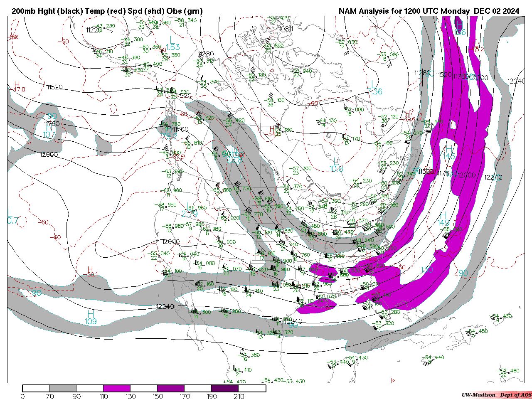Click the cyan "L 0.7" wind minimum label

[x=12, y=217]
